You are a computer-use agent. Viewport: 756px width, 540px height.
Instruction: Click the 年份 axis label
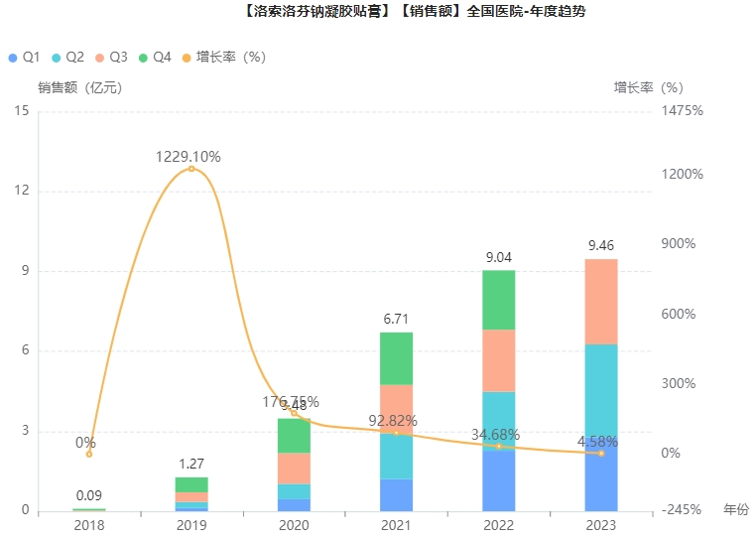(x=736, y=509)
